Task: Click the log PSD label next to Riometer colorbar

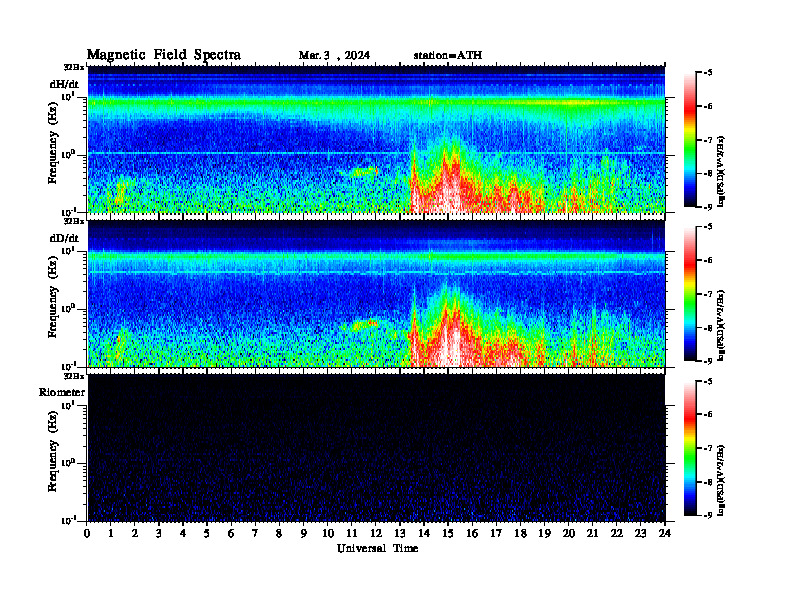Action: [721, 480]
